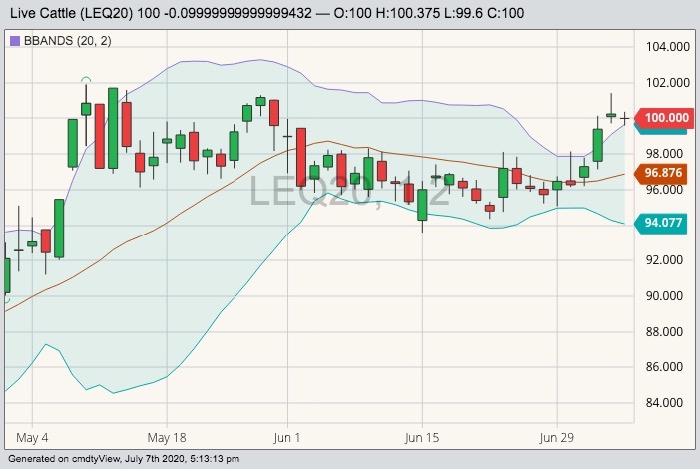Click the O:100 H:100.375 L:99.6 C:100 readout

click(429, 13)
